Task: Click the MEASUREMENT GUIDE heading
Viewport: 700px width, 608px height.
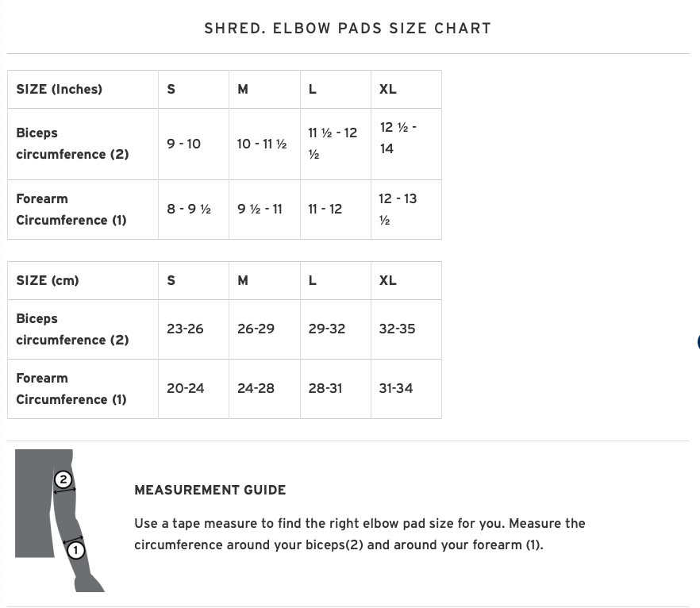Action: click(210, 491)
